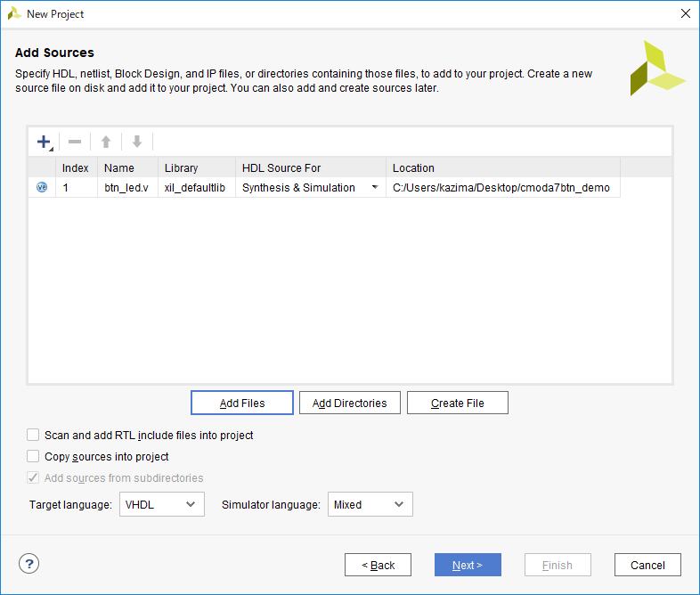Viewport: 700px width, 595px height.
Task: Click the HDL Source For column header
Action: pyautogui.click(x=311, y=167)
